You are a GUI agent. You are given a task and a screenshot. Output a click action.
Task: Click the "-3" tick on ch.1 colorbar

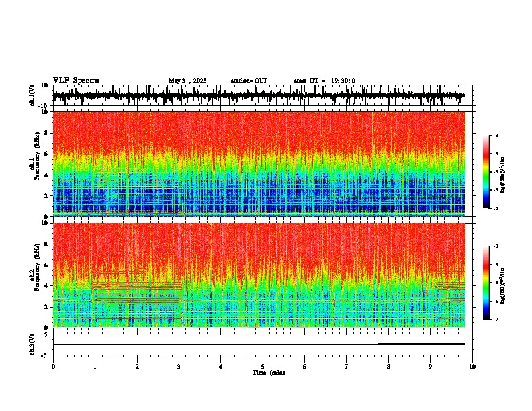(x=496, y=136)
